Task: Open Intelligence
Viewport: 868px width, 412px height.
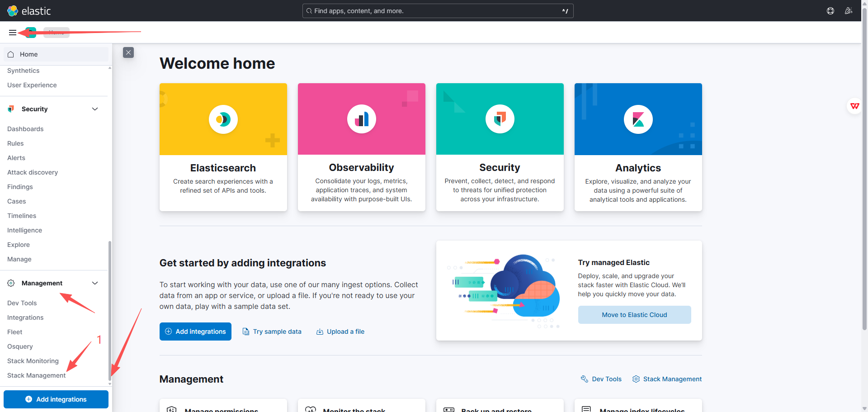Action: pos(25,230)
